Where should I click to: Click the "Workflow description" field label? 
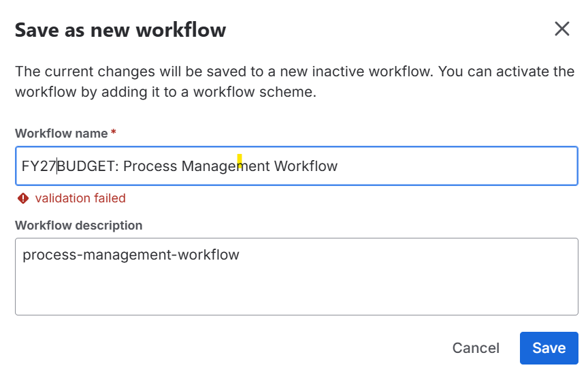click(78, 225)
